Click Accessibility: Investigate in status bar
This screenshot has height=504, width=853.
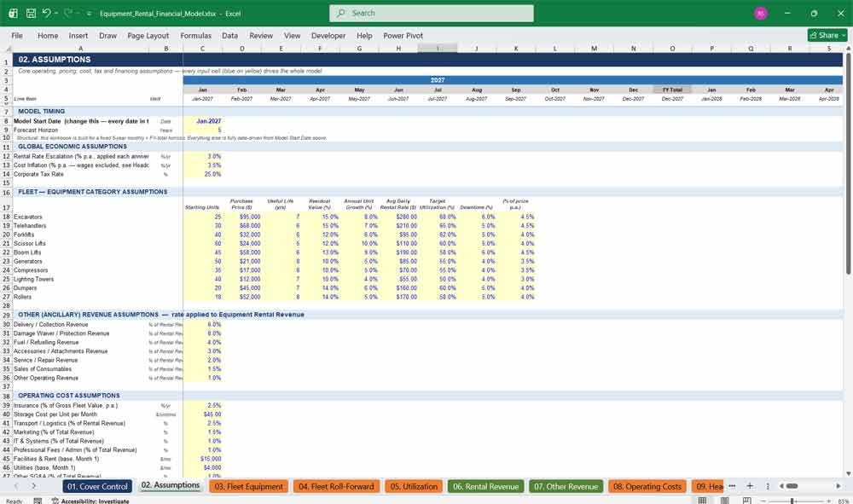pos(90,501)
